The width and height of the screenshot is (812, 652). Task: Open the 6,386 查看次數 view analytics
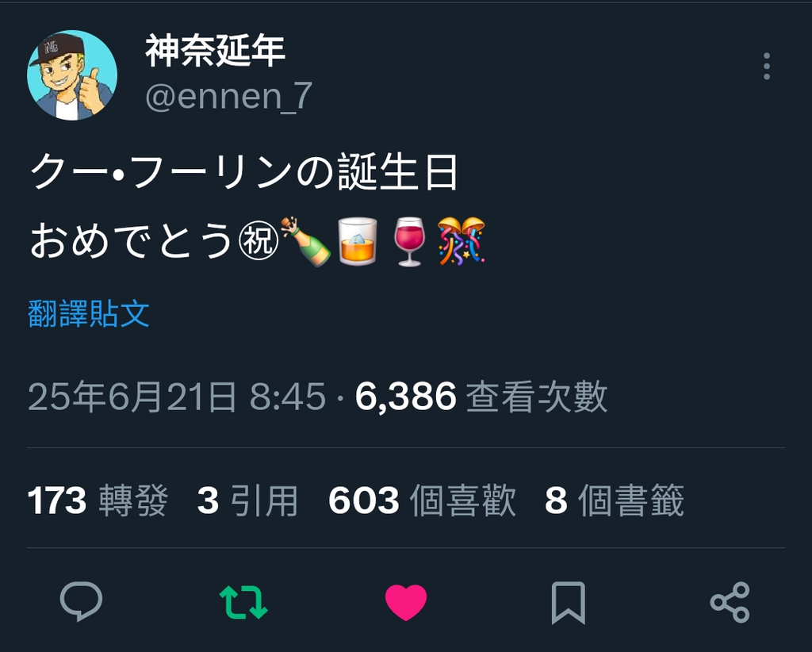pyautogui.click(x=481, y=397)
